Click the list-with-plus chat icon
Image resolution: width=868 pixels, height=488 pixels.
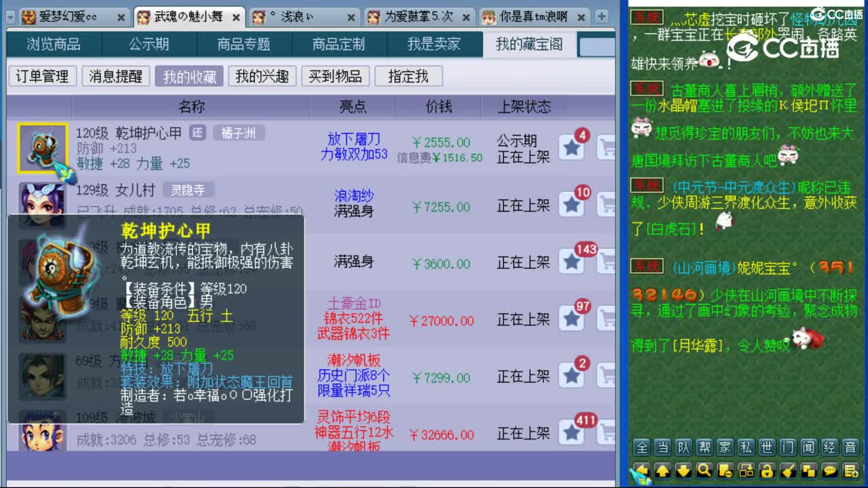coord(851,470)
